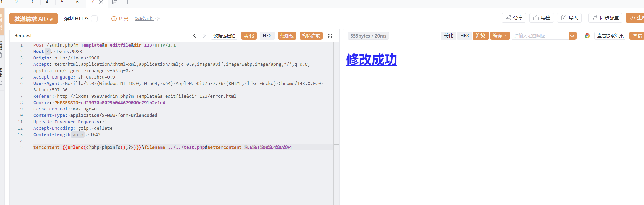Screen dimensions: 644x205
Task: Close tab 7
Action: coord(101,2)
